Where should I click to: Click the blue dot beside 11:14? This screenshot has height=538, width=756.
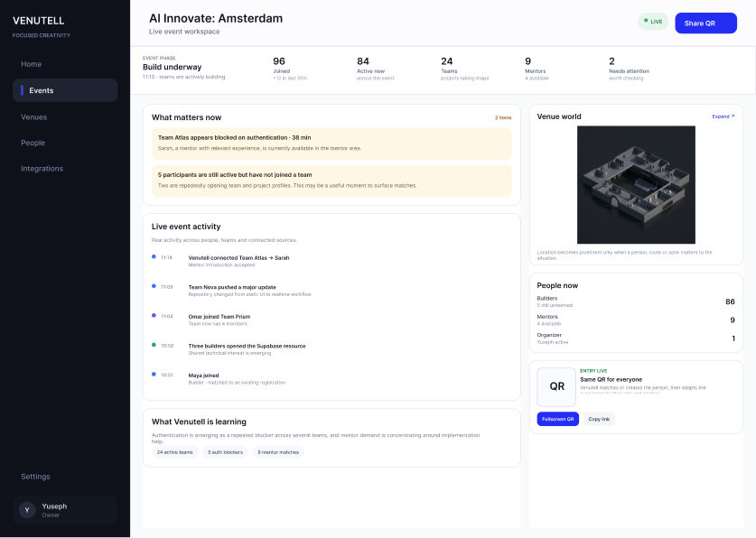154,256
